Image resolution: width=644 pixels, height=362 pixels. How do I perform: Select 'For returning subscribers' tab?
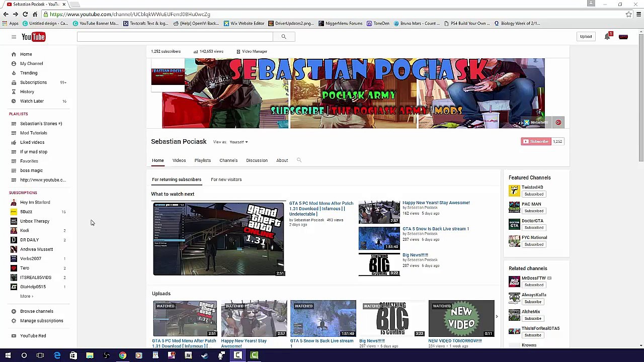(x=177, y=179)
